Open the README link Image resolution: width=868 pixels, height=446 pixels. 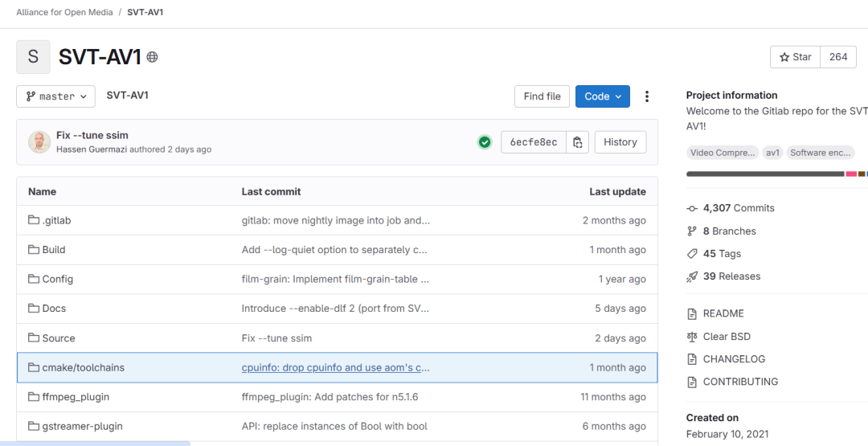tap(723, 313)
